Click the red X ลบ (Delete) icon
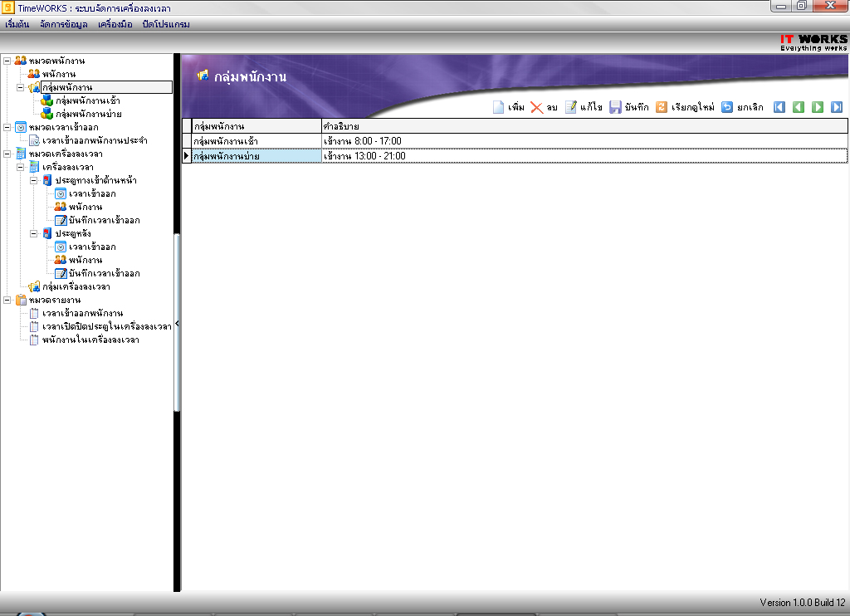 click(x=537, y=107)
